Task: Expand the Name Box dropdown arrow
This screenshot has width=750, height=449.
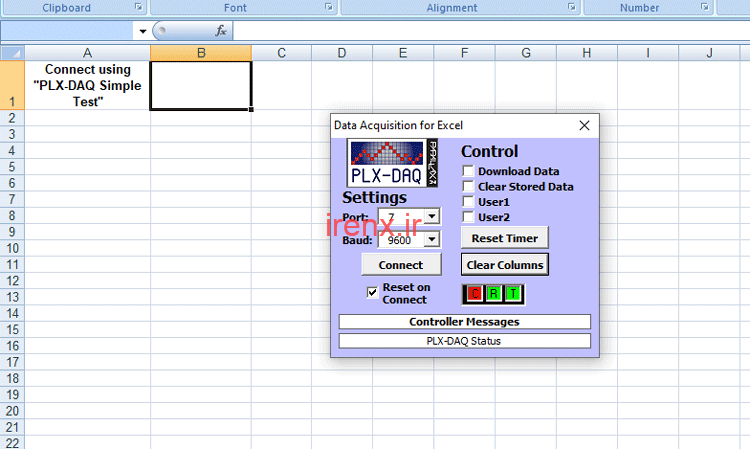Action: (142, 31)
